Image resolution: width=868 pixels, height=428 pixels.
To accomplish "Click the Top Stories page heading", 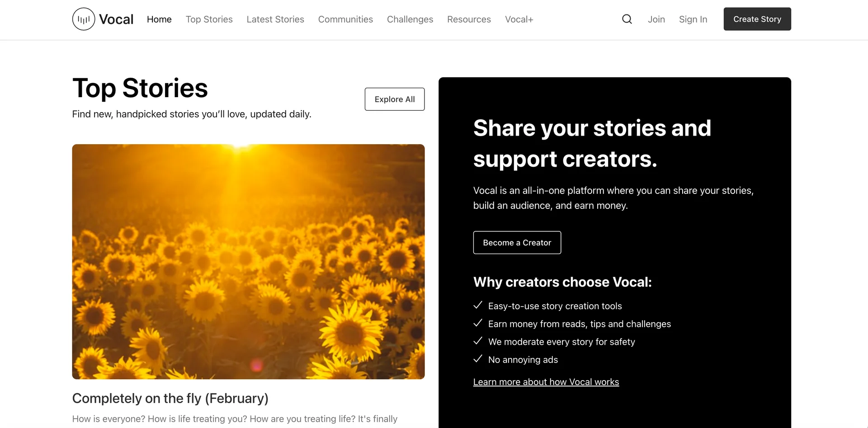I will pos(140,88).
